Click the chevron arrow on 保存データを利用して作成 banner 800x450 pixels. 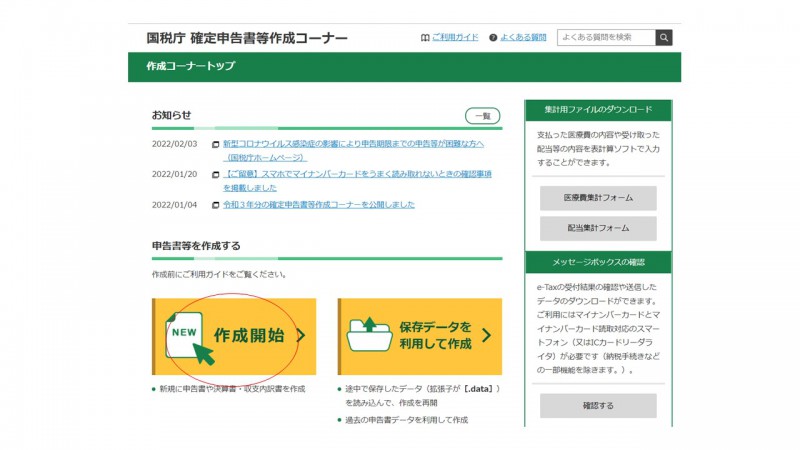pyautogui.click(x=486, y=335)
